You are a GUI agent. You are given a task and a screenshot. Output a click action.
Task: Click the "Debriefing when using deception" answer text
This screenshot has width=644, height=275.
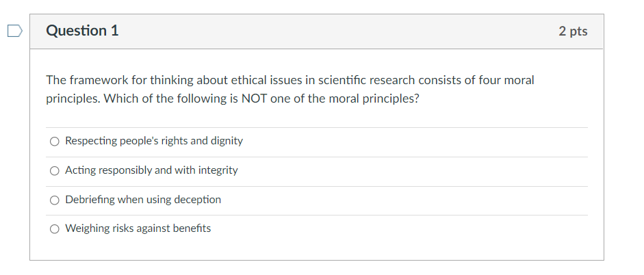[x=143, y=200]
